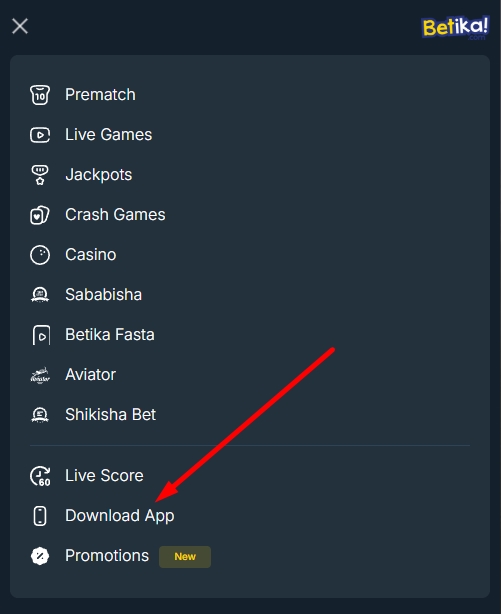Open the Prematch menu item

pos(100,95)
